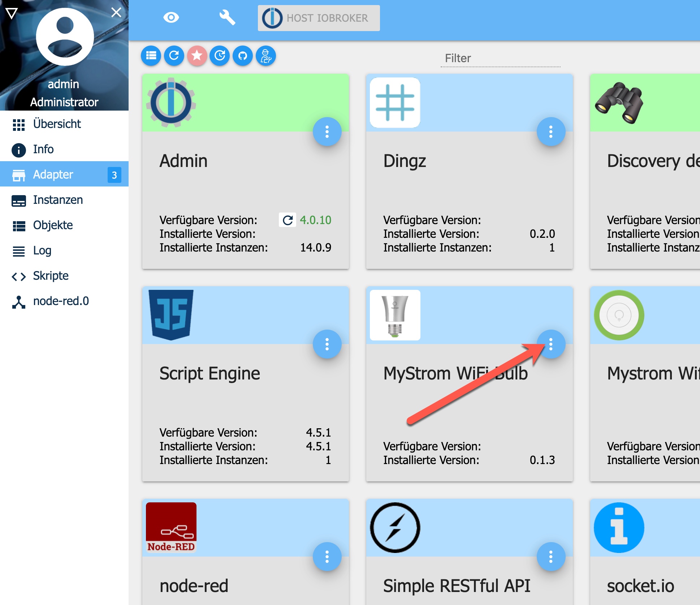Open Admin adapter three-dot menu
This screenshot has width=700, height=605.
click(327, 132)
